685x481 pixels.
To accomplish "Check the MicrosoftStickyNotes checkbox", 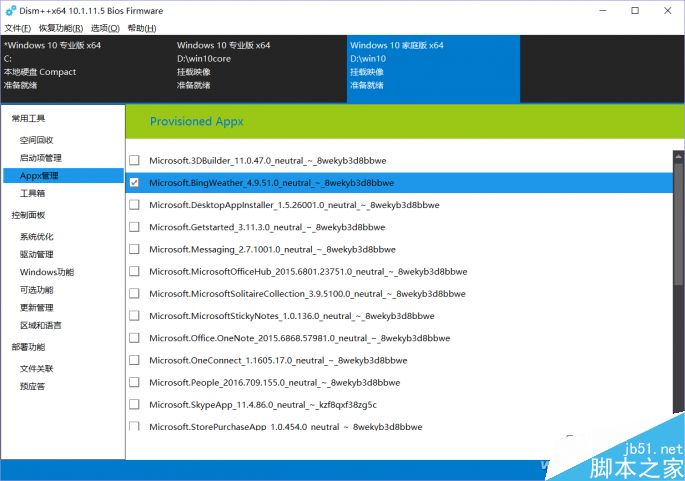I will (x=135, y=315).
